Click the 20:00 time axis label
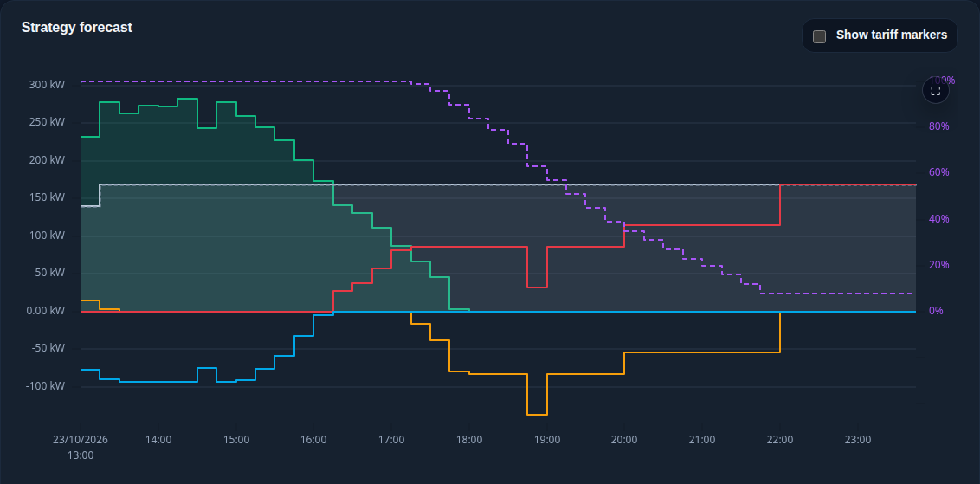This screenshot has width=980, height=484. [624, 440]
